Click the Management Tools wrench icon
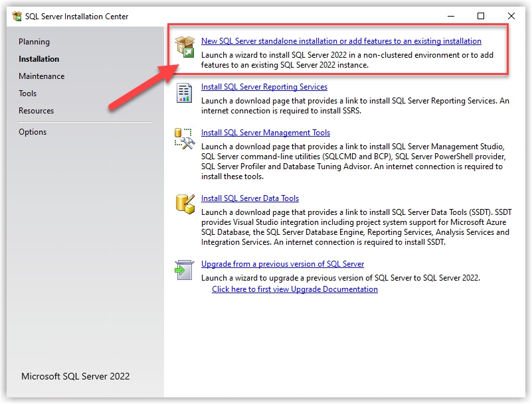The height and width of the screenshot is (404, 532). pyautogui.click(x=185, y=139)
